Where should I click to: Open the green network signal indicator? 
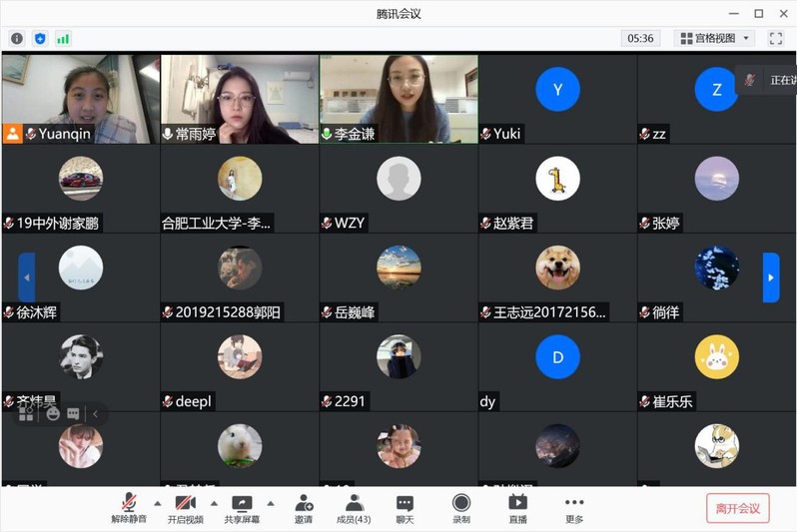click(63, 38)
